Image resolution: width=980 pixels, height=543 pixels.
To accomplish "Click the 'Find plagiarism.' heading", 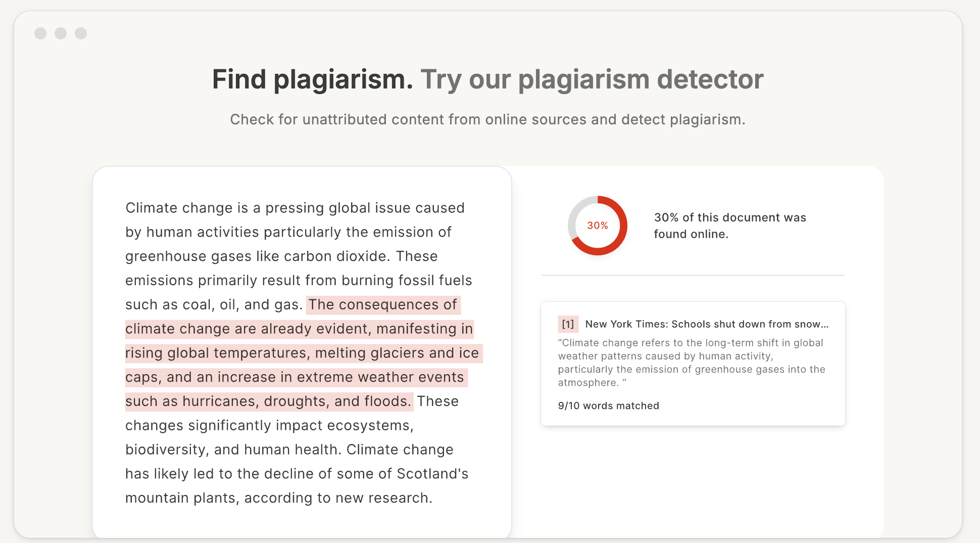I will (312, 79).
